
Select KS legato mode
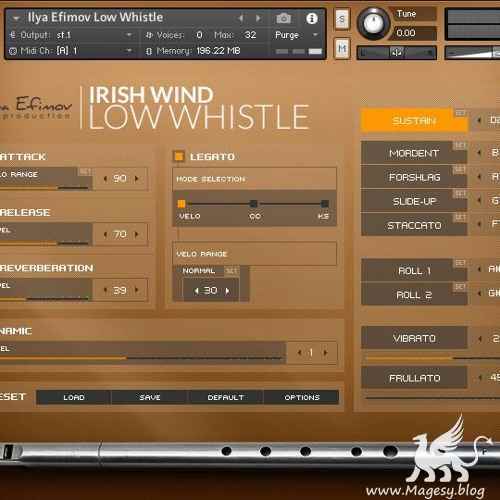(324, 204)
